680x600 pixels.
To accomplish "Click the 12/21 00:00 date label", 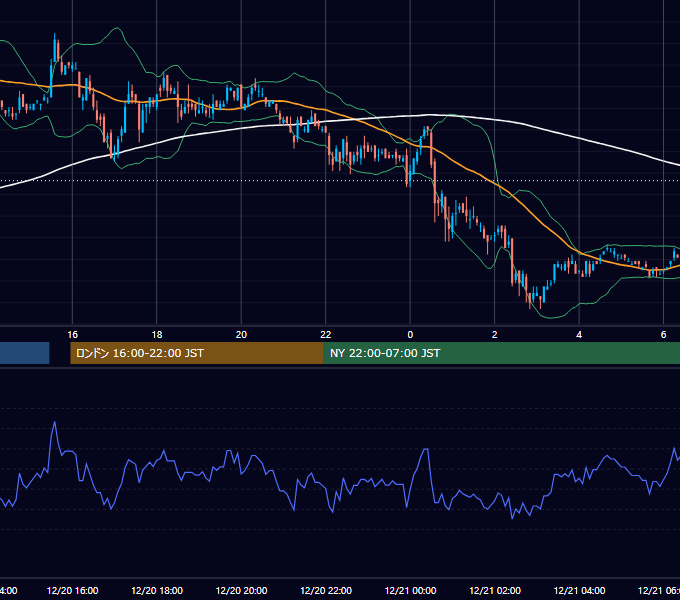I will (x=410, y=590).
